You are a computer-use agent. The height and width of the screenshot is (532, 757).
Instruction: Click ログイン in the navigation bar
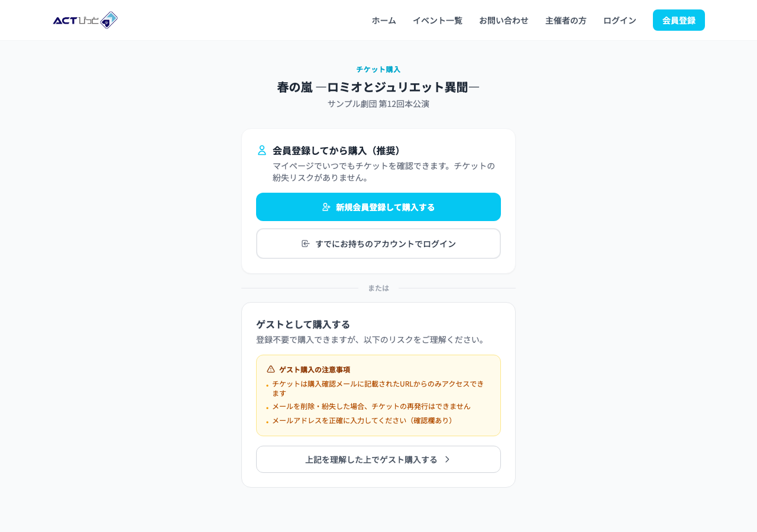[x=619, y=20]
